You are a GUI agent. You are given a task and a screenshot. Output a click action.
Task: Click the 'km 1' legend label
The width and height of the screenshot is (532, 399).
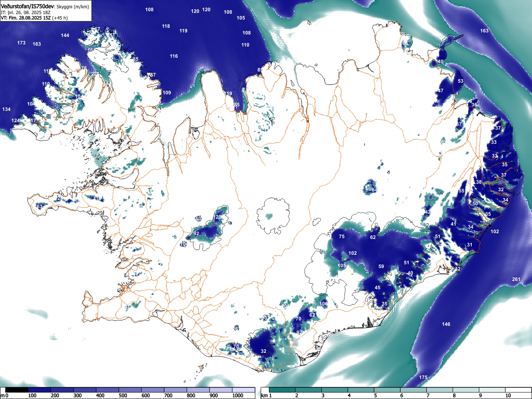[266, 396]
